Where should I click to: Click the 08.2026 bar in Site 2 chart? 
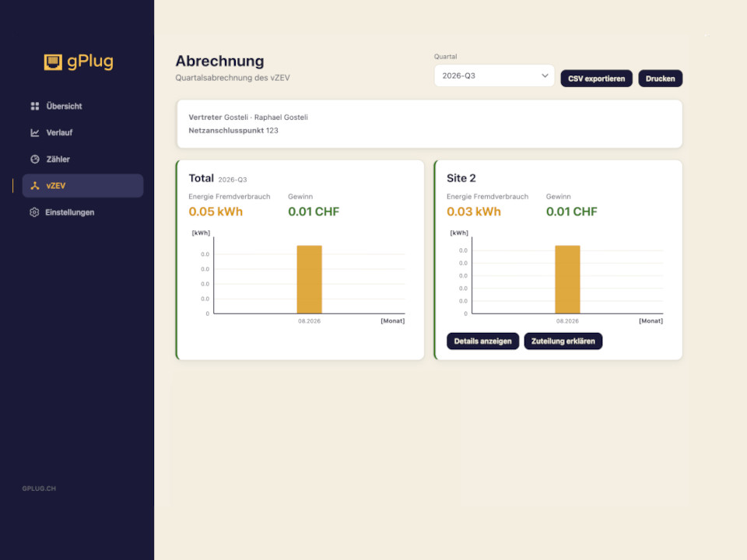[x=567, y=279]
